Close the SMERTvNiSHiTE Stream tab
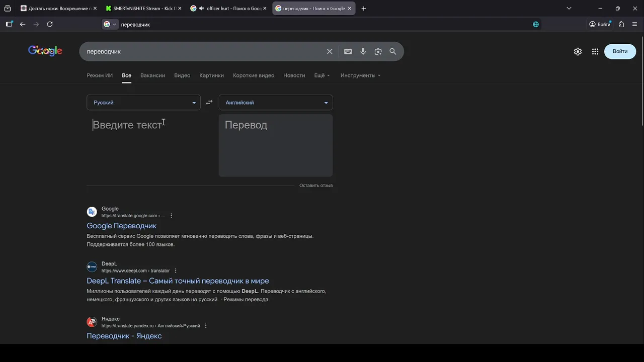Image resolution: width=644 pixels, height=362 pixels. pyautogui.click(x=180, y=9)
